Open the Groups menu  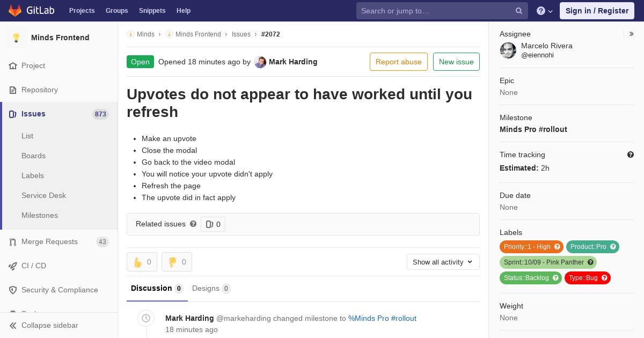[x=116, y=11]
